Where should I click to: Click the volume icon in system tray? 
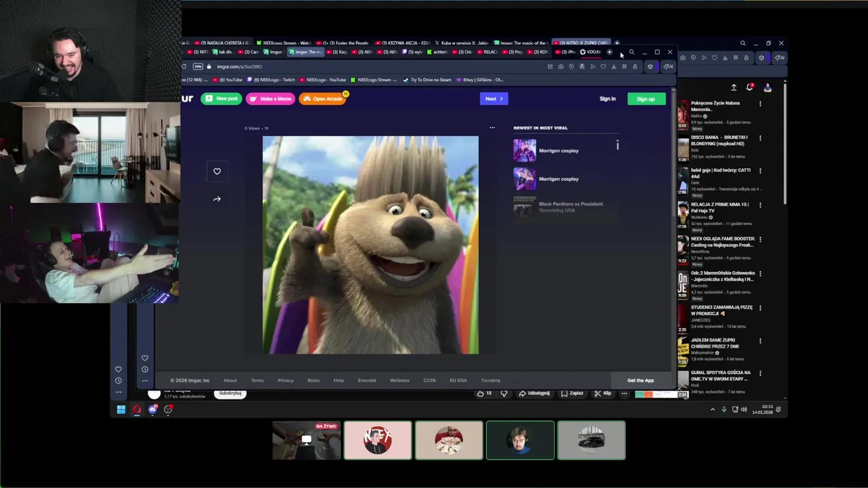[x=744, y=409]
